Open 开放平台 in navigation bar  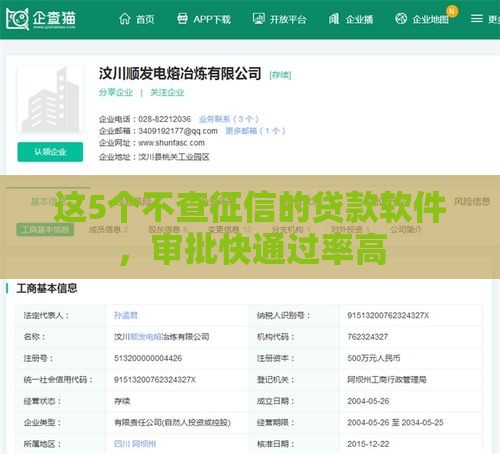coord(288,19)
